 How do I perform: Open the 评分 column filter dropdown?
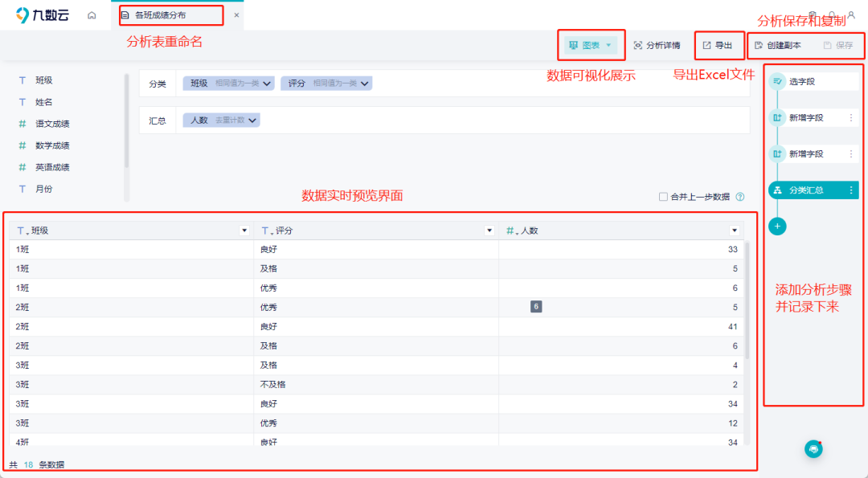489,230
